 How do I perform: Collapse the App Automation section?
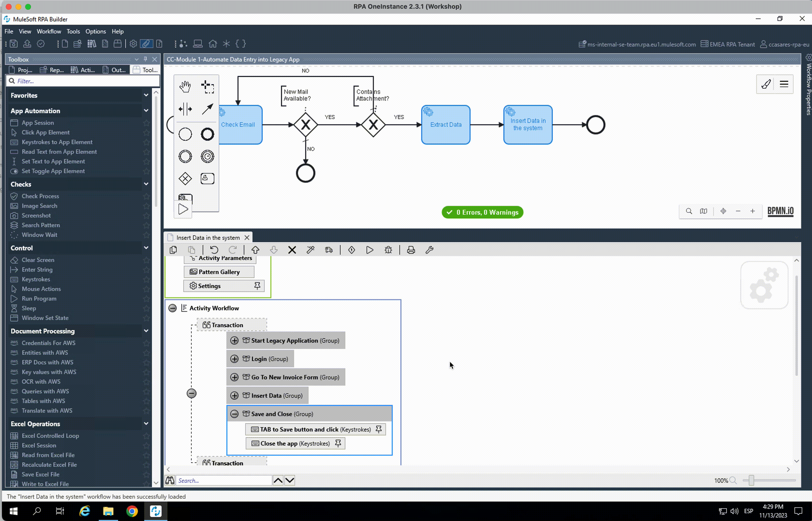click(x=146, y=111)
